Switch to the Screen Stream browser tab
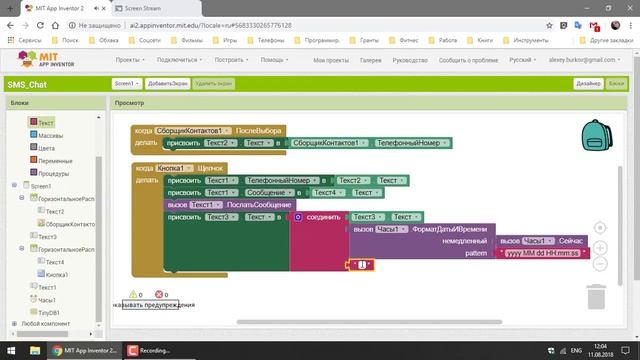 (x=156, y=8)
